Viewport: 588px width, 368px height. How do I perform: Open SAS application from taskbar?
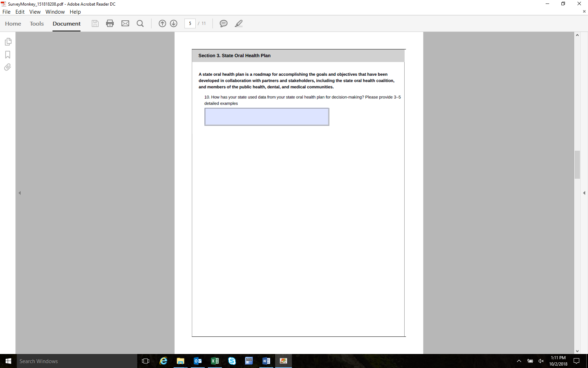point(249,361)
